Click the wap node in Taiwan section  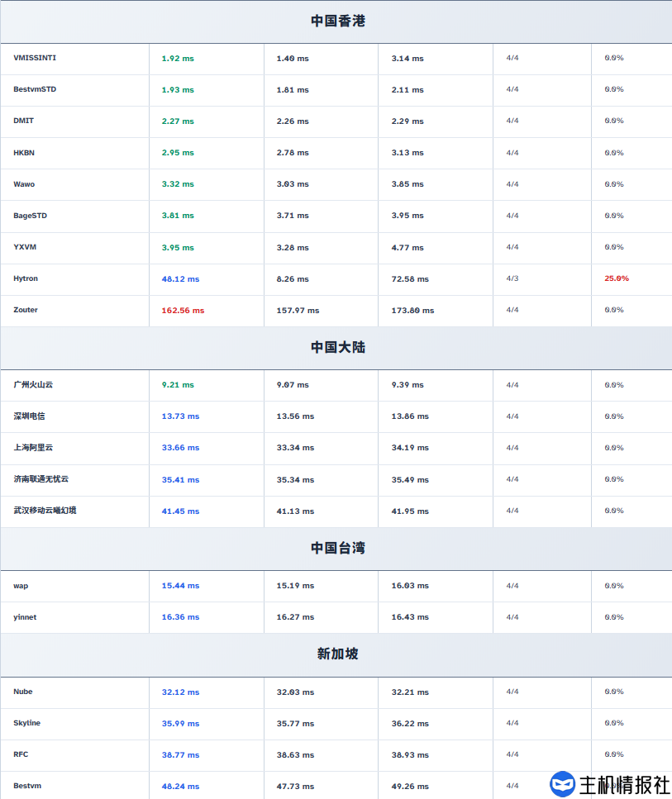click(21, 586)
